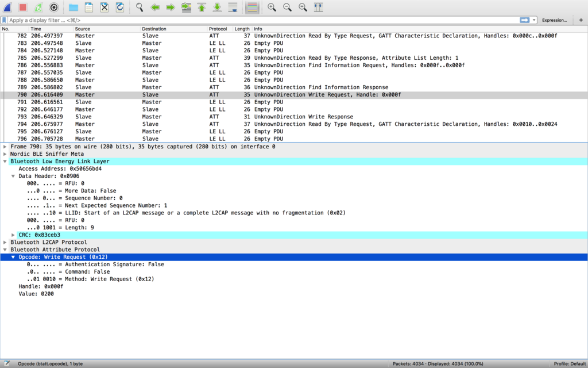Collapse Opcode: Write Request (0x12)

point(13,257)
